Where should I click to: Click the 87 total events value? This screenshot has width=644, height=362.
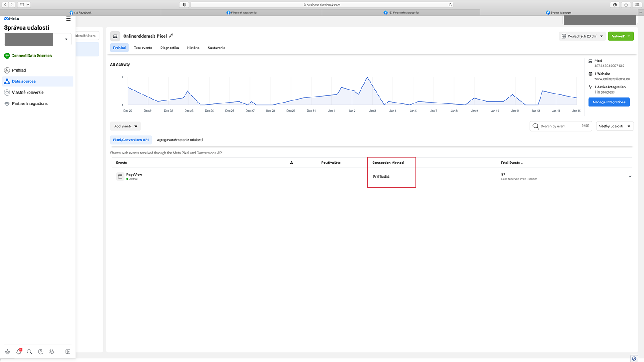(x=503, y=175)
